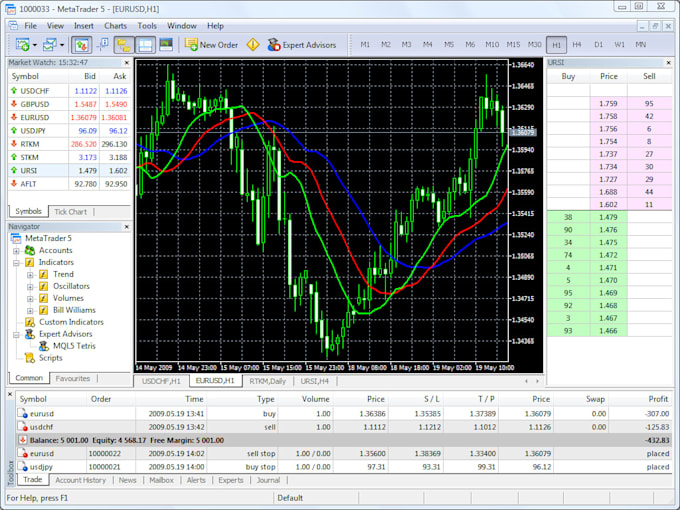The height and width of the screenshot is (510, 680).
Task: Click sell price 1.602 in depth of market
Action: [x=608, y=205]
